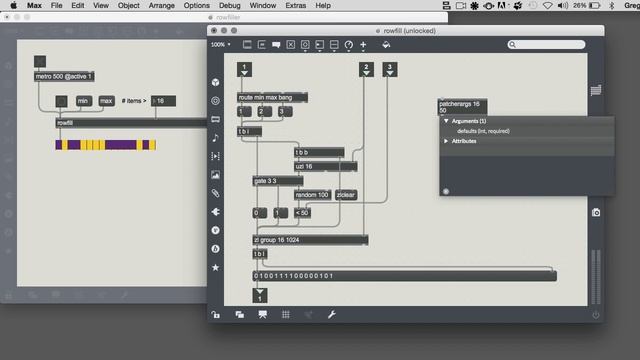The width and height of the screenshot is (640, 360).
Task: Open the Sequencing step icon in sidebar
Action: coord(216,156)
